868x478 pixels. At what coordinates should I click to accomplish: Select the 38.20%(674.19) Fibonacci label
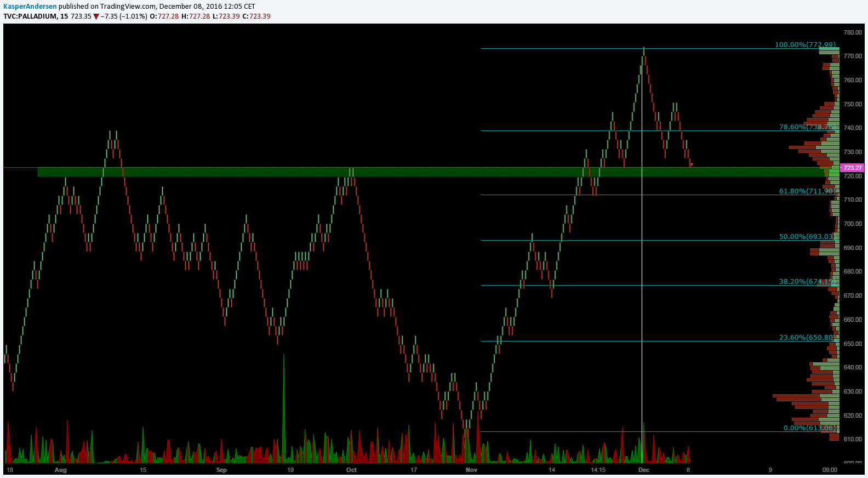pos(808,282)
